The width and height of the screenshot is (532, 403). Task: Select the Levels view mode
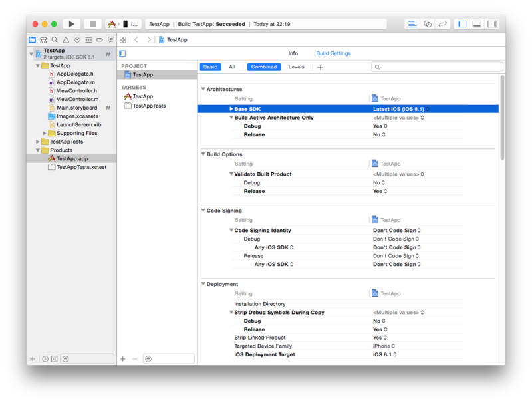click(296, 67)
